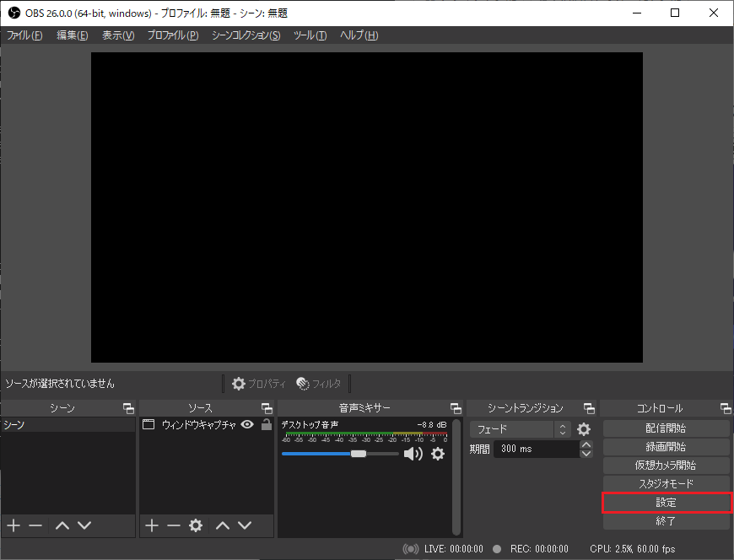Increase the transition duration with up arrow
This screenshot has height=560, width=734.
tap(586, 444)
